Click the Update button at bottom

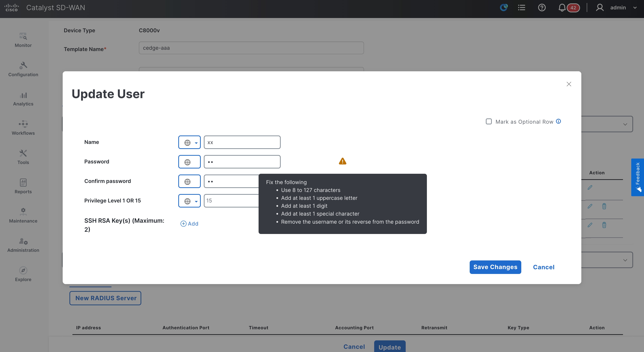(x=390, y=347)
